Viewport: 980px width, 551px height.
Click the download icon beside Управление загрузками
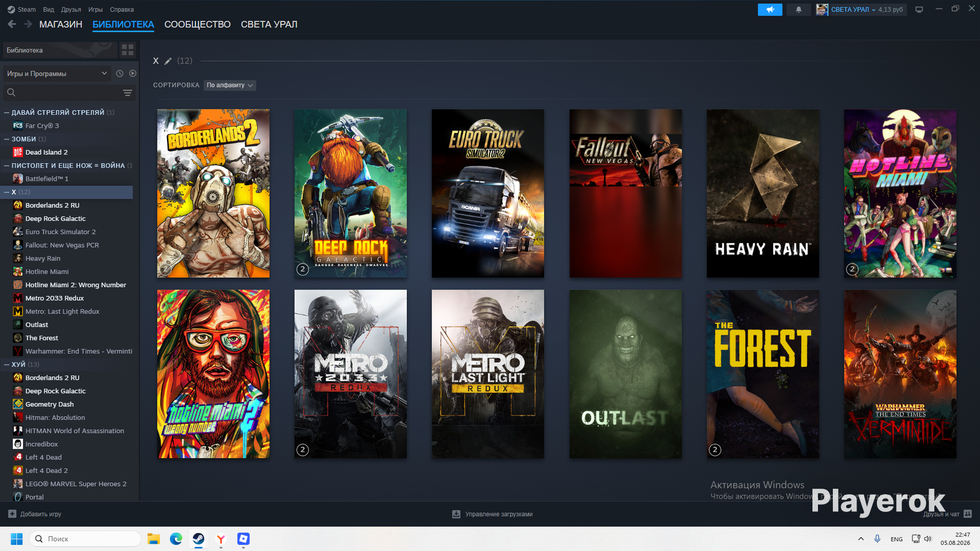[x=456, y=514]
